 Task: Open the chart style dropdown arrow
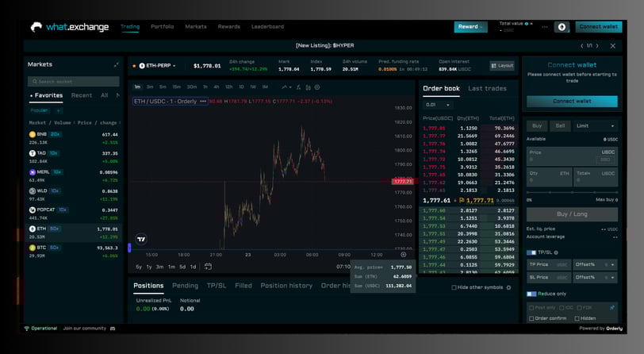290,87
